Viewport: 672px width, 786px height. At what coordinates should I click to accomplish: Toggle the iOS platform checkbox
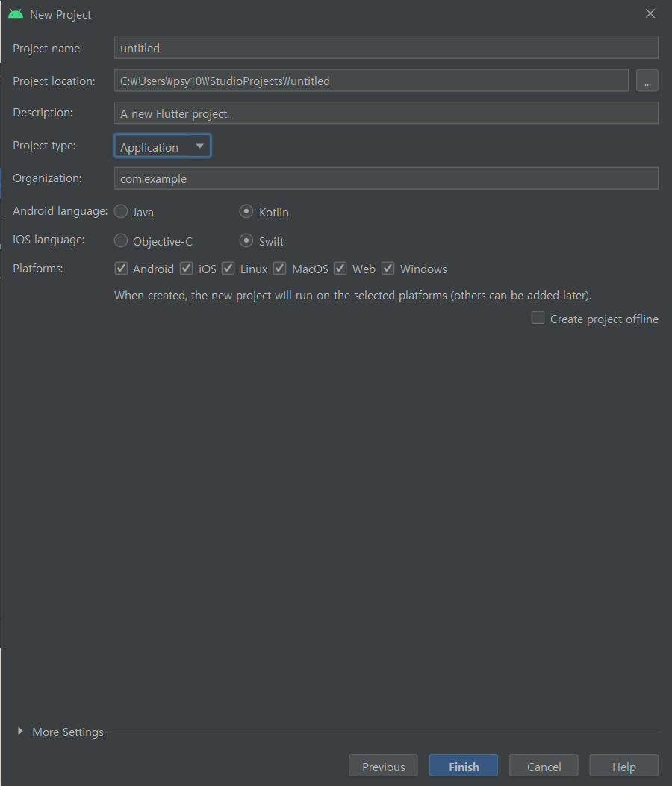point(187,268)
